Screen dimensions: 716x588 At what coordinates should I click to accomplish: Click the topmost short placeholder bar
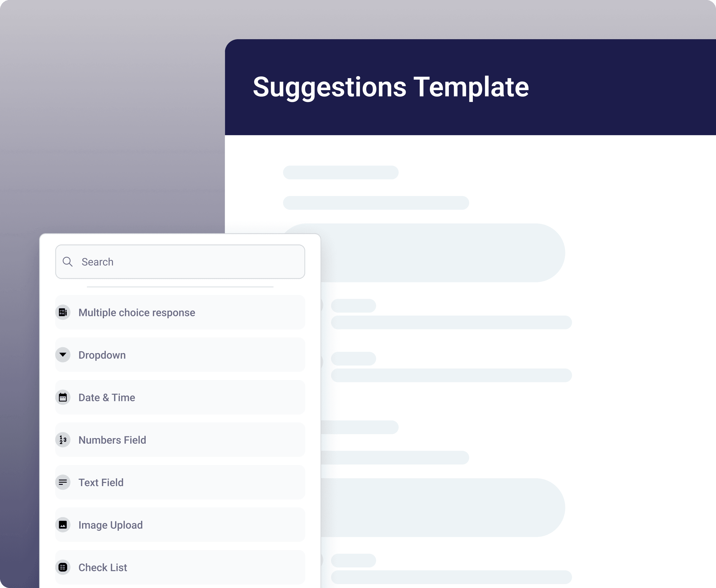341,172
